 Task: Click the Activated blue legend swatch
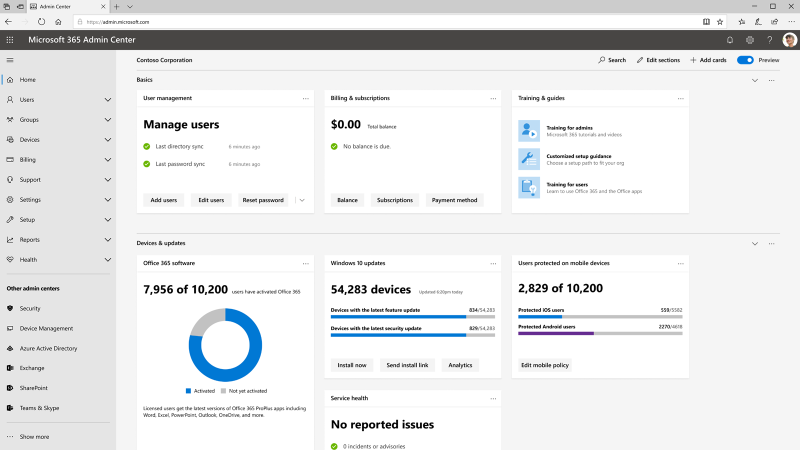pos(188,391)
